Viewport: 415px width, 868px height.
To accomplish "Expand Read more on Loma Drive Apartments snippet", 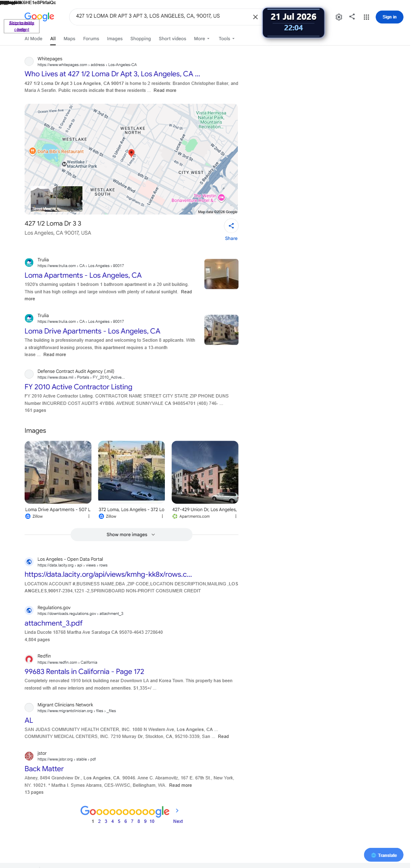I will click(x=55, y=355).
